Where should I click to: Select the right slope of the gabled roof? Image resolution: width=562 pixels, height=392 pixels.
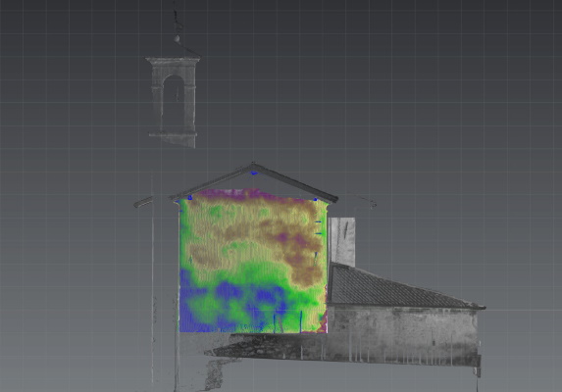coord(295,183)
